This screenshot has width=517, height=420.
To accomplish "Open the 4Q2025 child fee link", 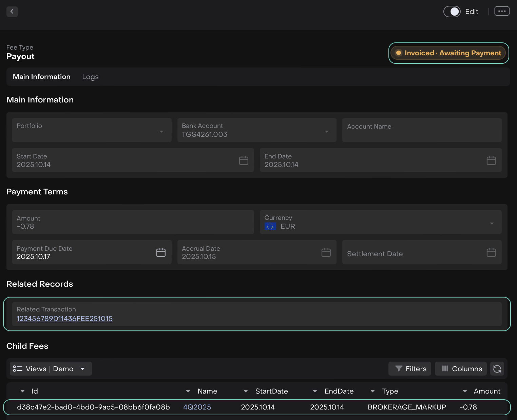I will (197, 407).
